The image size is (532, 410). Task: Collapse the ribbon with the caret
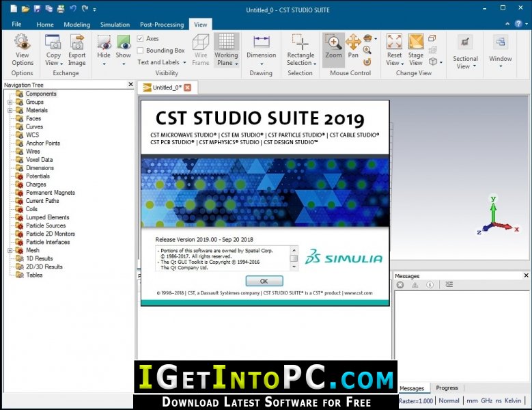point(507,24)
